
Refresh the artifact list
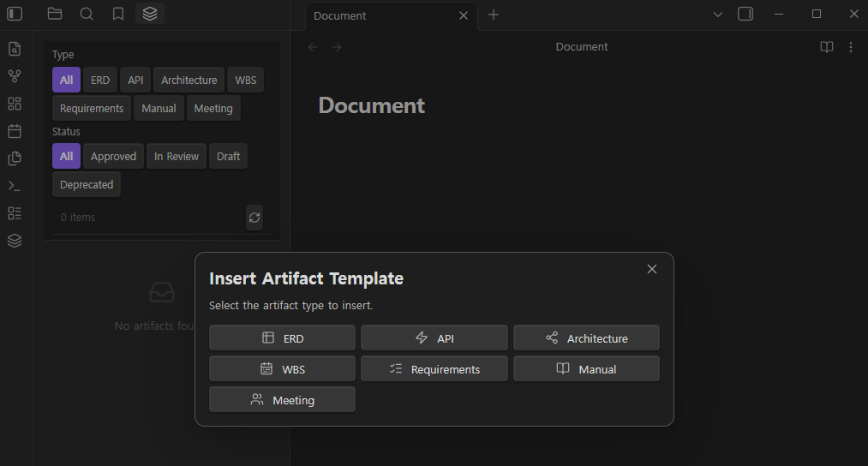click(x=254, y=218)
